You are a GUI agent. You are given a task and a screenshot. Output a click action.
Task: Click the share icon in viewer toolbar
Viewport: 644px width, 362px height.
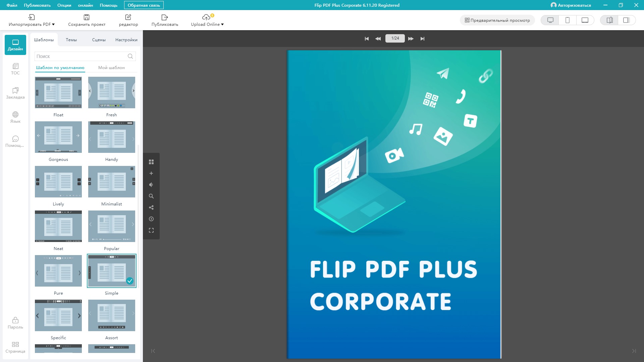pos(151,207)
